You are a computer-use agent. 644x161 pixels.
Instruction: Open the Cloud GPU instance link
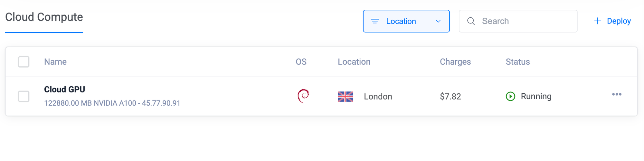point(64,90)
